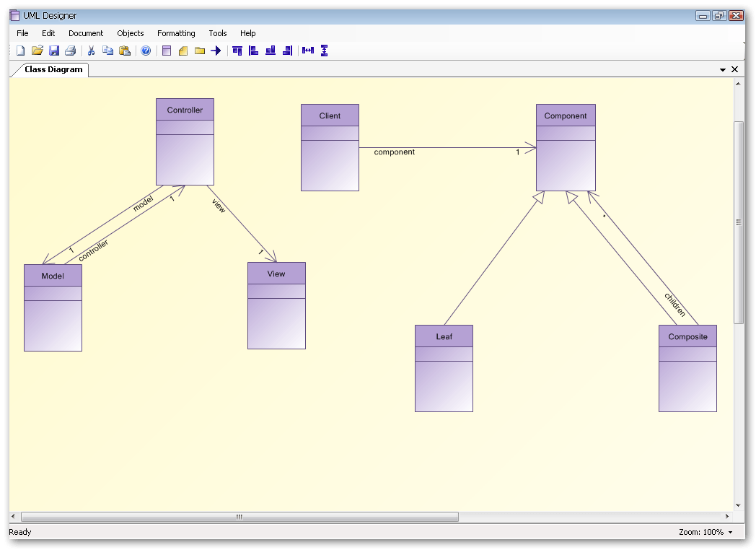Select the Add Note tool icon
This screenshot has height=550, width=756.
click(183, 51)
